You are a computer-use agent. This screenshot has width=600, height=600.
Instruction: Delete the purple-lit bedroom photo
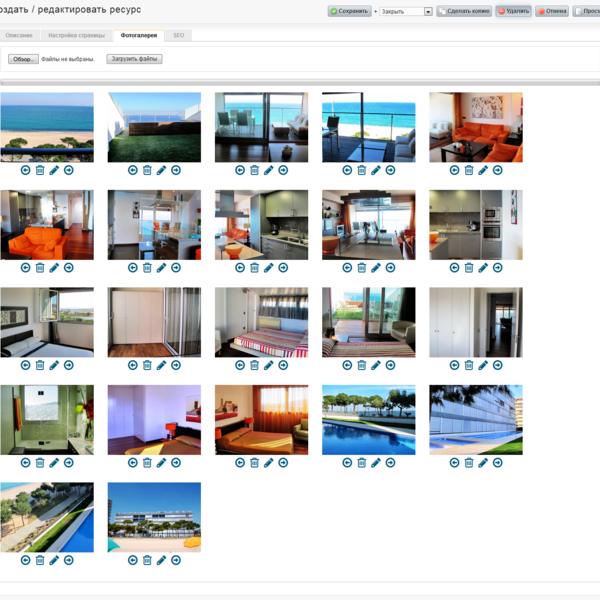point(147,463)
